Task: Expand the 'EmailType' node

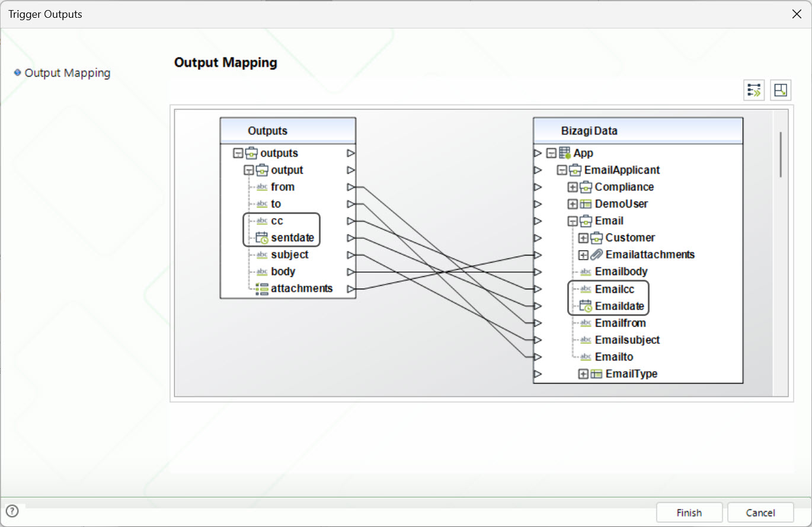Action: [583, 374]
